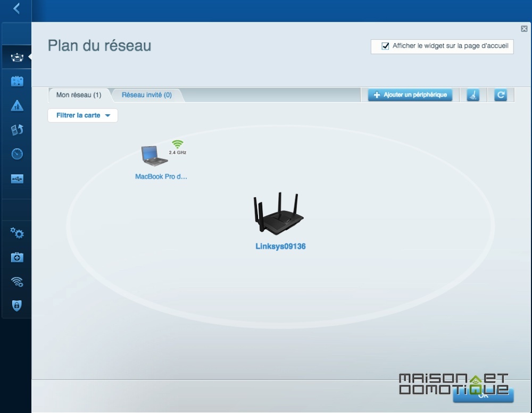The image size is (532, 413).
Task: Open the Linksys09136 router label
Action: click(x=280, y=247)
